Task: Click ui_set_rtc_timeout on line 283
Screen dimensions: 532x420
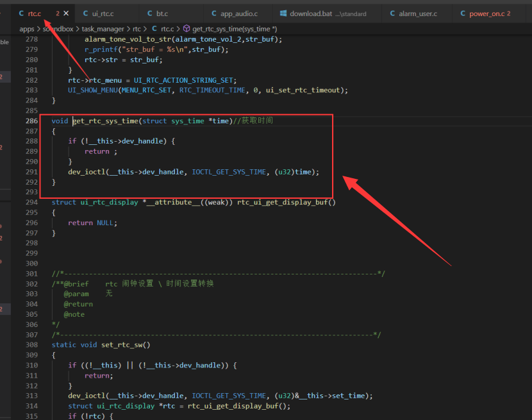Action: 303,90
